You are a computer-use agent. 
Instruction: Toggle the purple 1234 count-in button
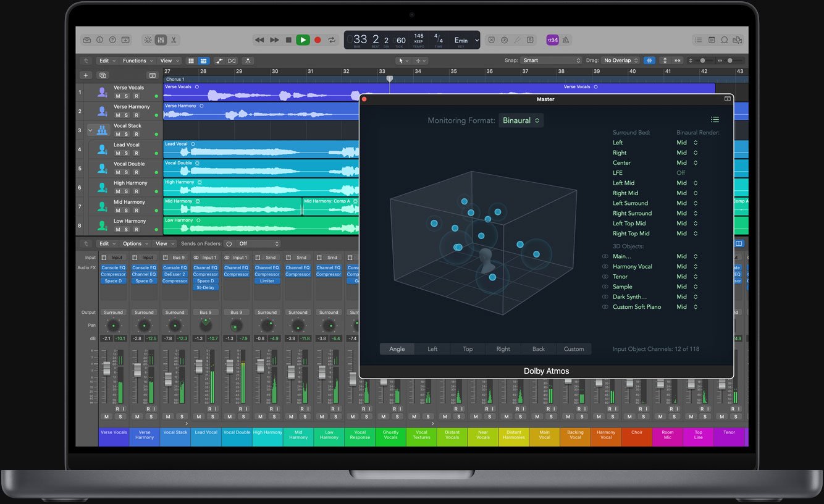pos(552,40)
